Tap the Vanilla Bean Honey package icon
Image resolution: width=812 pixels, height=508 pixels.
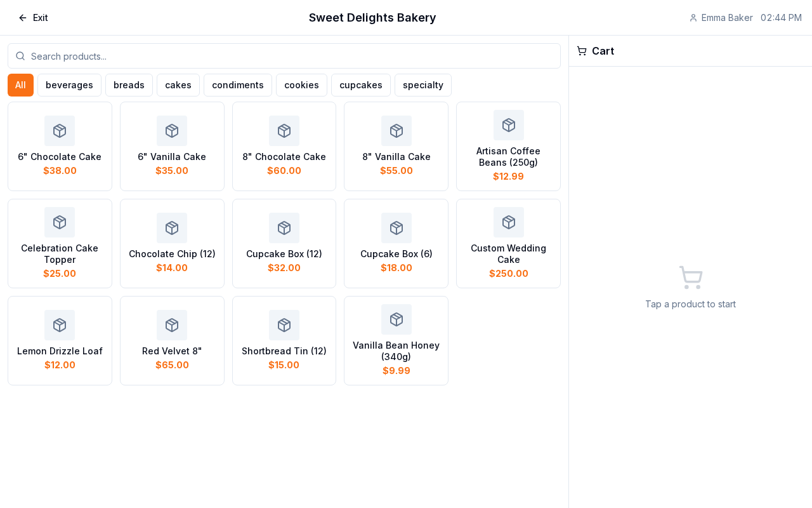pyautogui.click(x=396, y=319)
